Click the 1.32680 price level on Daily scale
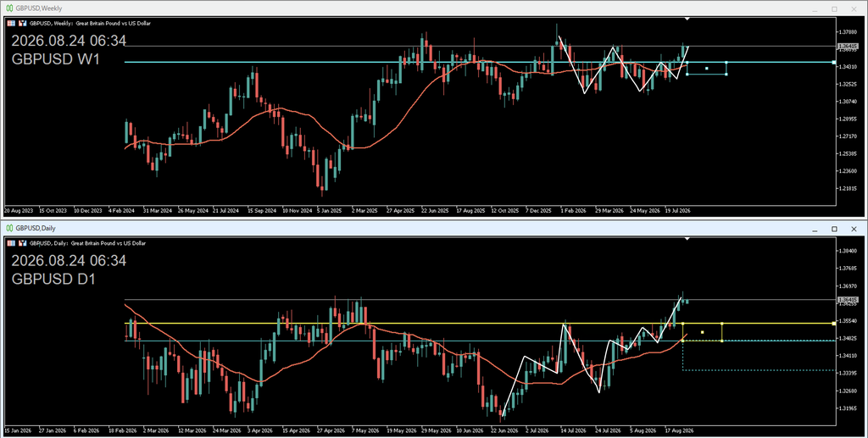Image resolution: width=868 pixels, height=438 pixels. pyautogui.click(x=849, y=391)
